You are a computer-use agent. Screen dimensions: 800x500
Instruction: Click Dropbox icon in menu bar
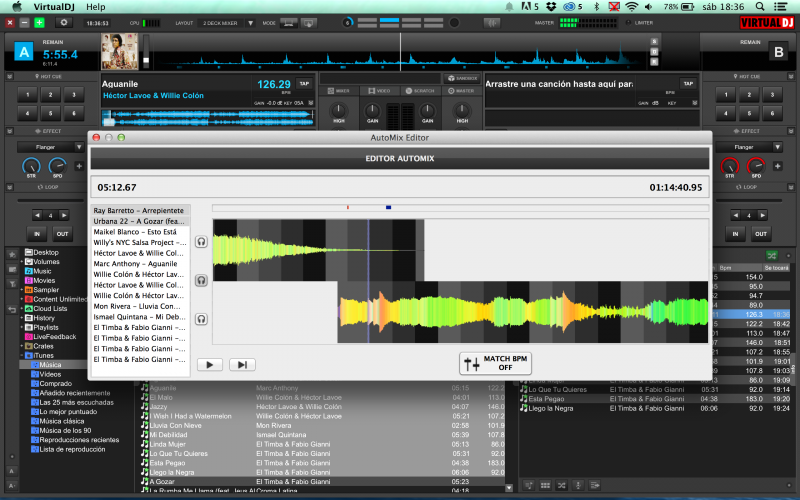pyautogui.click(x=551, y=7)
